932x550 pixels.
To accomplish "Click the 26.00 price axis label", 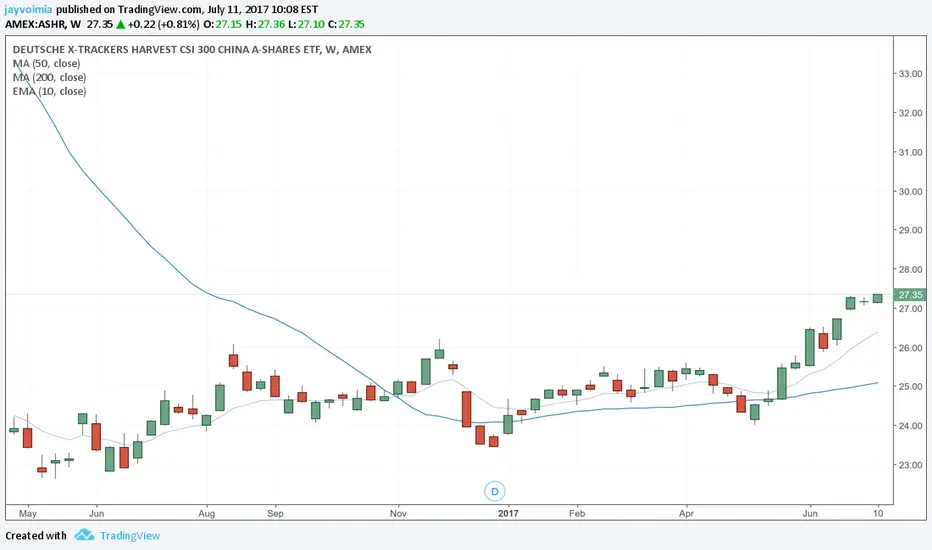I will pos(910,348).
